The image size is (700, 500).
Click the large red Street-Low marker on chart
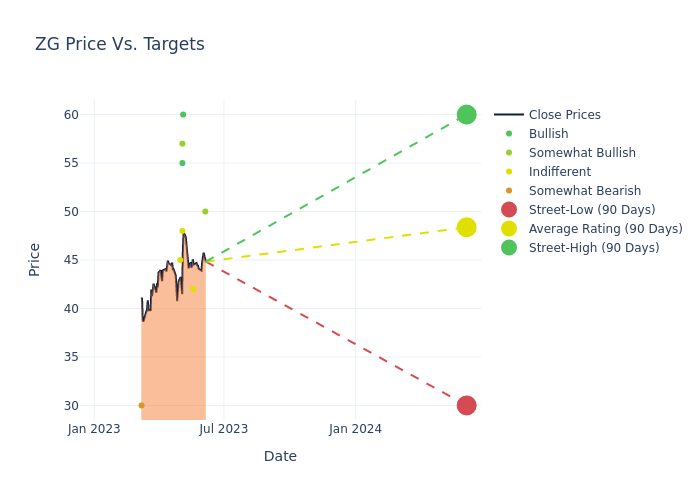(x=466, y=405)
